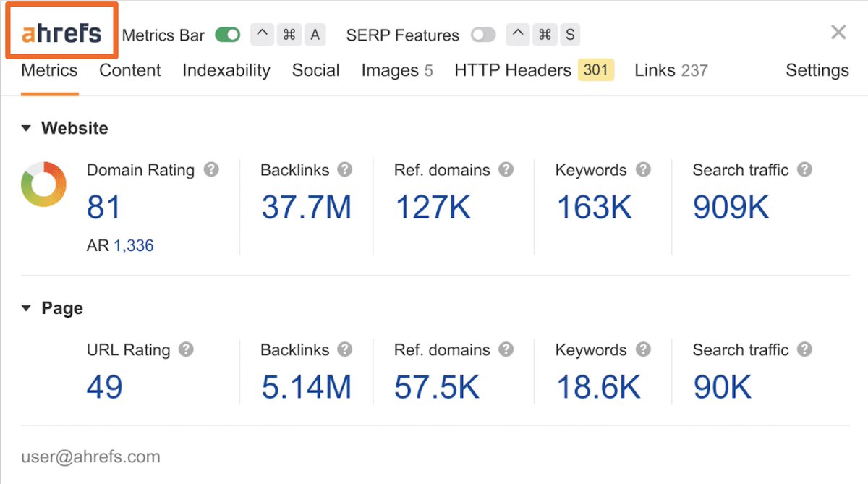Show help for Website Search traffic

pos(804,169)
